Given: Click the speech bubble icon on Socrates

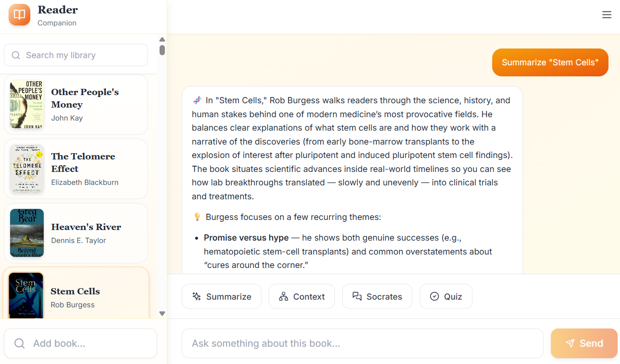Looking at the screenshot, I should (357, 296).
